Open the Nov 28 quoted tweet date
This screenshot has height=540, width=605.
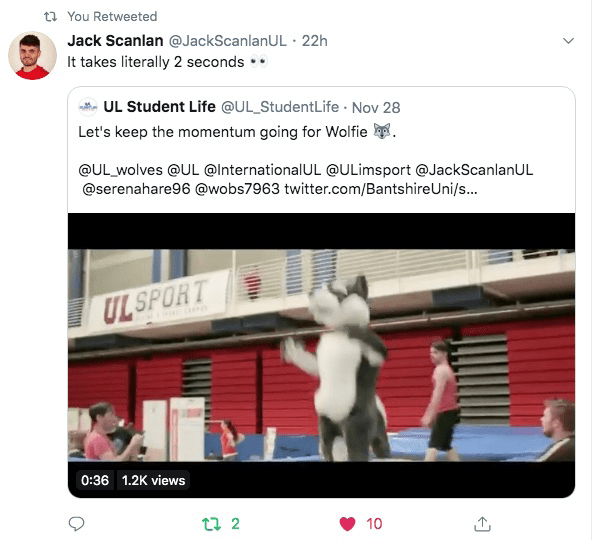pyautogui.click(x=376, y=108)
